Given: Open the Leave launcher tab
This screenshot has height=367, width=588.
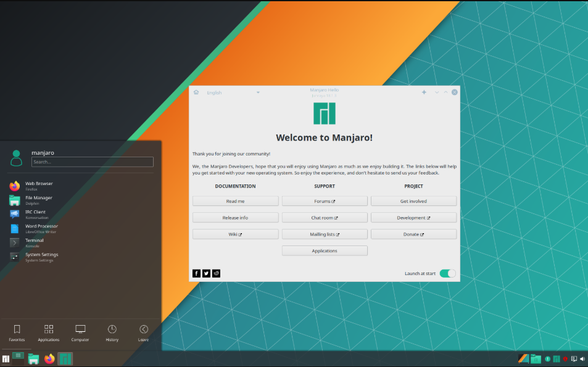Looking at the screenshot, I should point(144,333).
